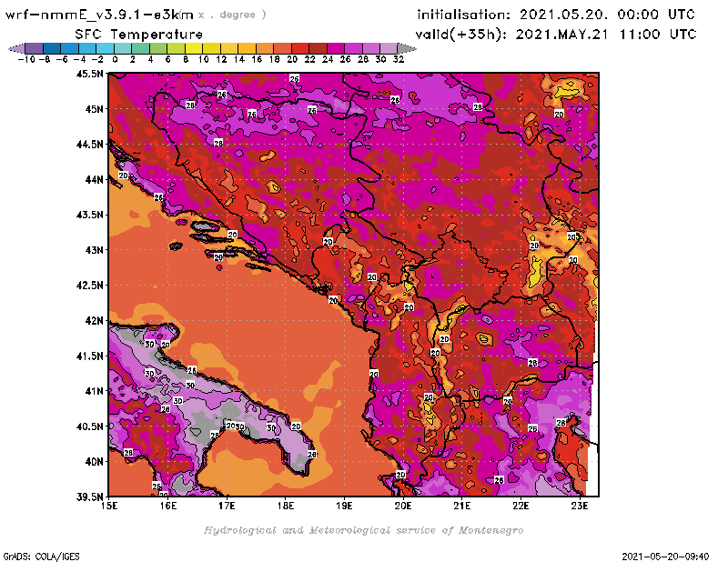The image size is (728, 562).
Task: Click the "0" legend scale label
Action: (x=115, y=59)
